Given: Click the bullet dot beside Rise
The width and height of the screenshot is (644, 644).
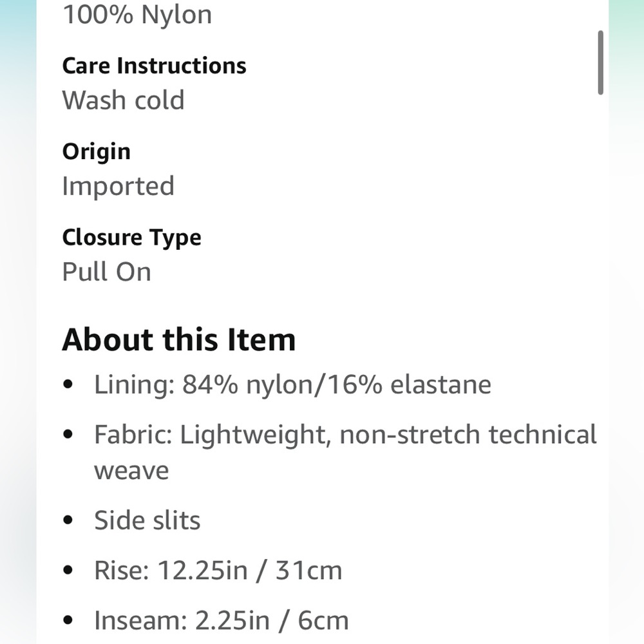Looking at the screenshot, I should click(68, 570).
